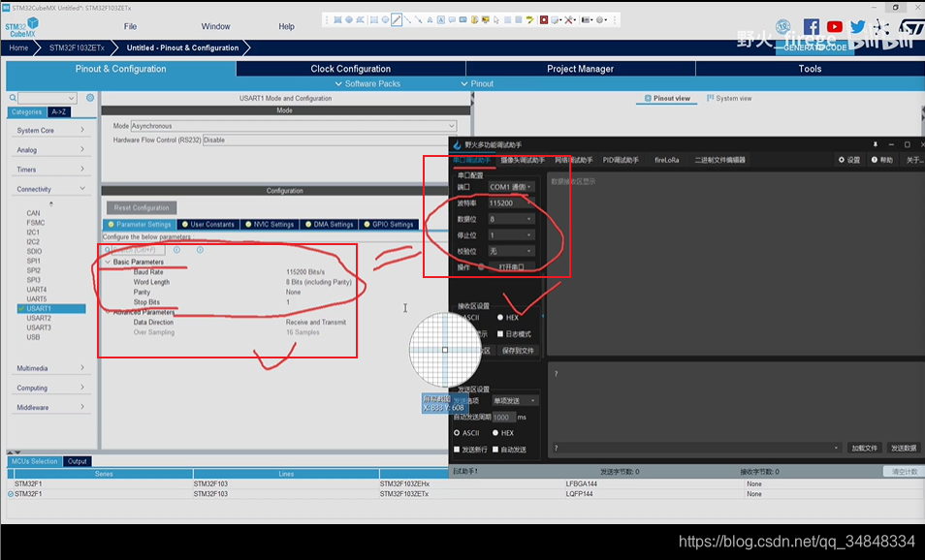Screen dimensions: 925x560
Task: Click 打开串口 button
Action: click(511, 267)
